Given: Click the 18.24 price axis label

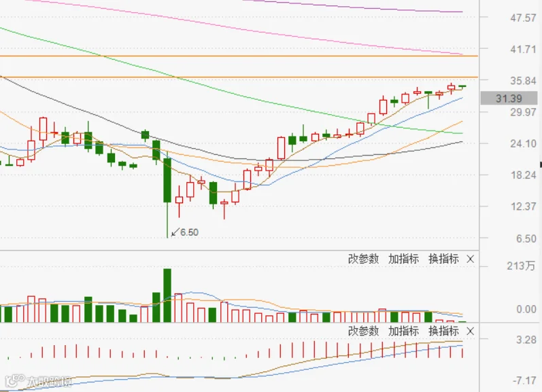Looking at the screenshot, I should pos(523,175).
